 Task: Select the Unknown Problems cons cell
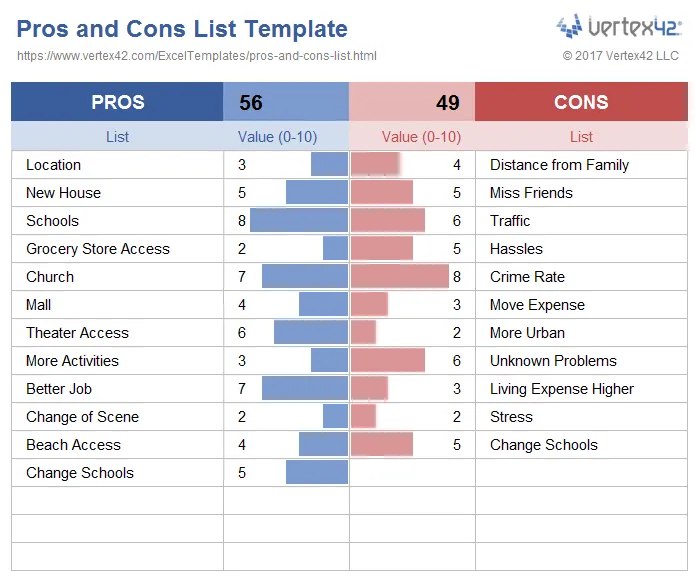tap(581, 361)
